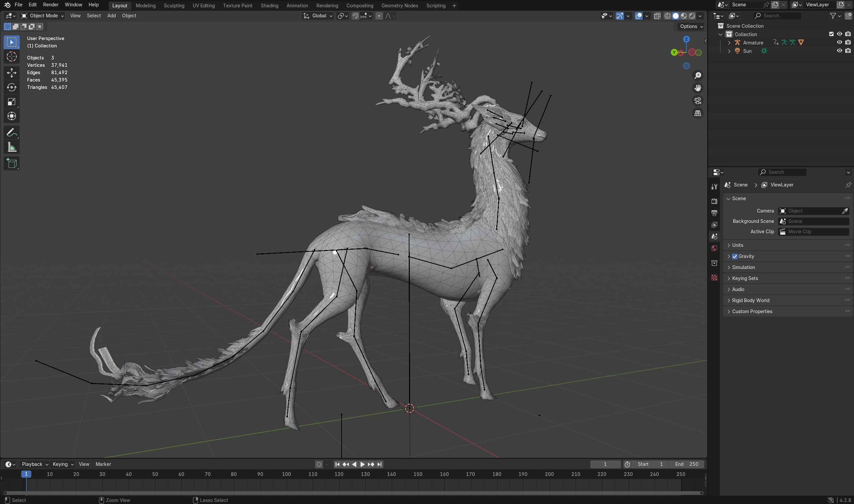
Task: Toggle the Collection exclude checkbox
Action: [x=831, y=34]
